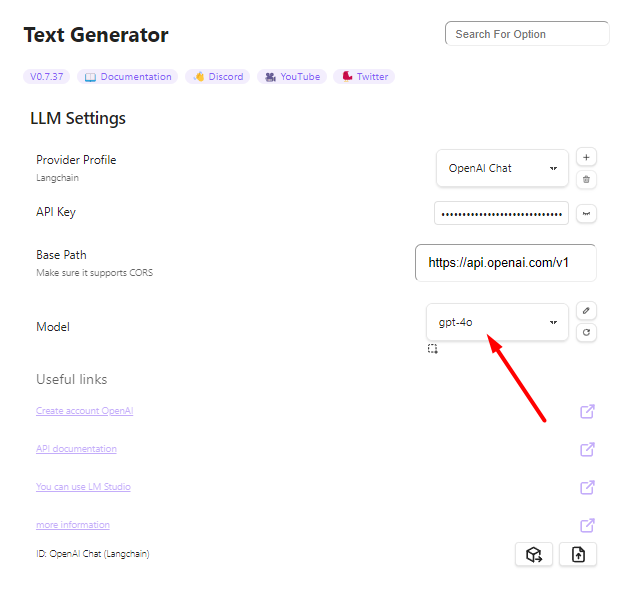Click the ID: OpenAI Chat (Langchain) text
The height and width of the screenshot is (591, 631).
tap(93, 554)
